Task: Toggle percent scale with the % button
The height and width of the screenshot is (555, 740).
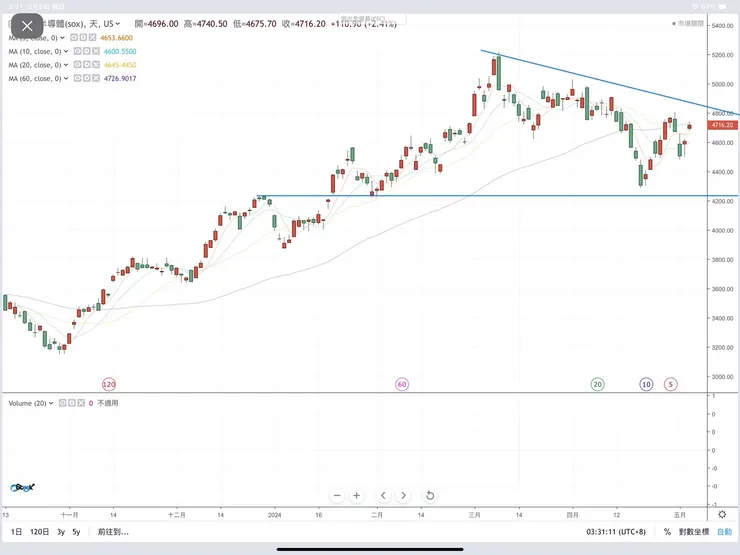Action: click(667, 532)
